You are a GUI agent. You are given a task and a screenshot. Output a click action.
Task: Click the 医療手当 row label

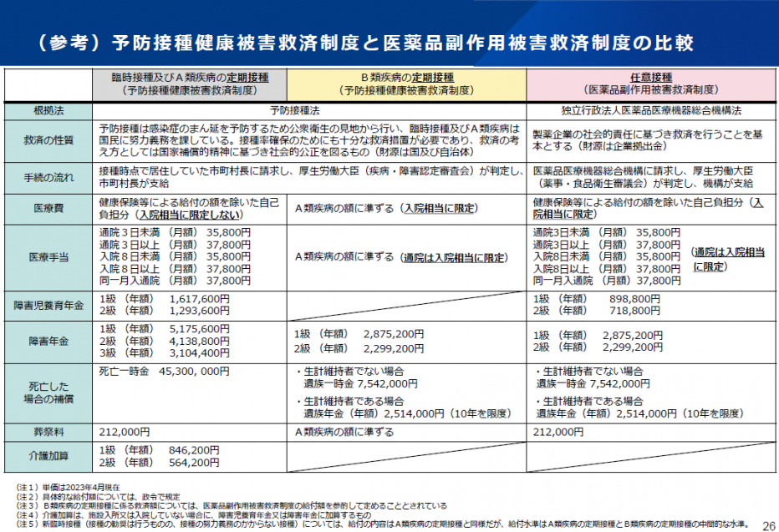click(48, 257)
